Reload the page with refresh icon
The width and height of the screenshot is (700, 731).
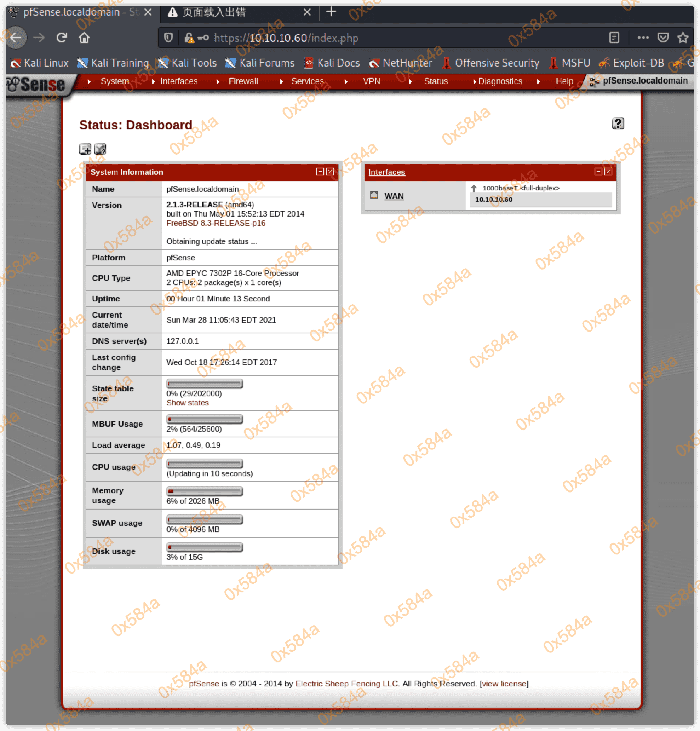tap(62, 38)
